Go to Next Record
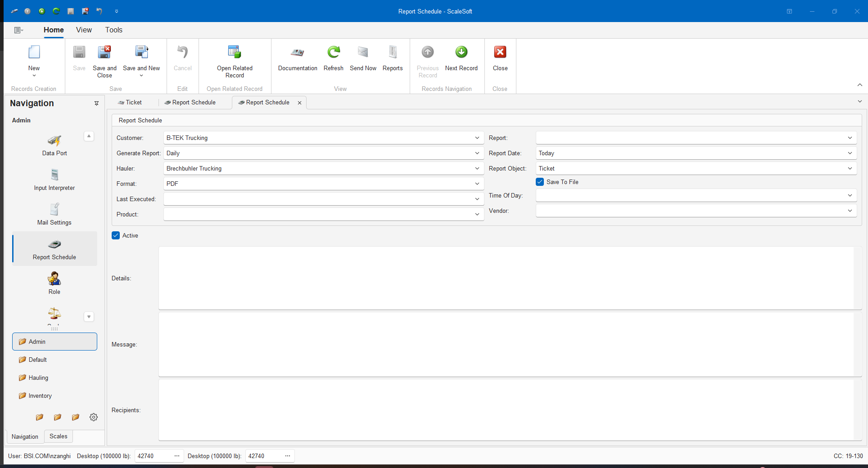This screenshot has height=468, width=868. click(461, 58)
